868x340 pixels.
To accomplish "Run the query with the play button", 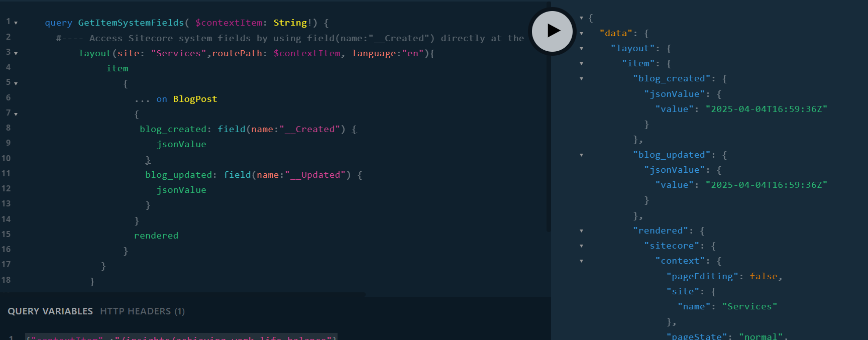I will click(x=553, y=31).
